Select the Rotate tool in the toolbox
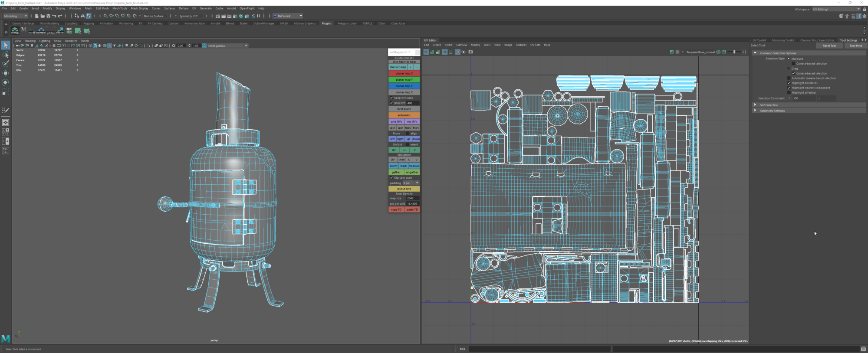Screen dimensions: 868x353 [x=6, y=82]
